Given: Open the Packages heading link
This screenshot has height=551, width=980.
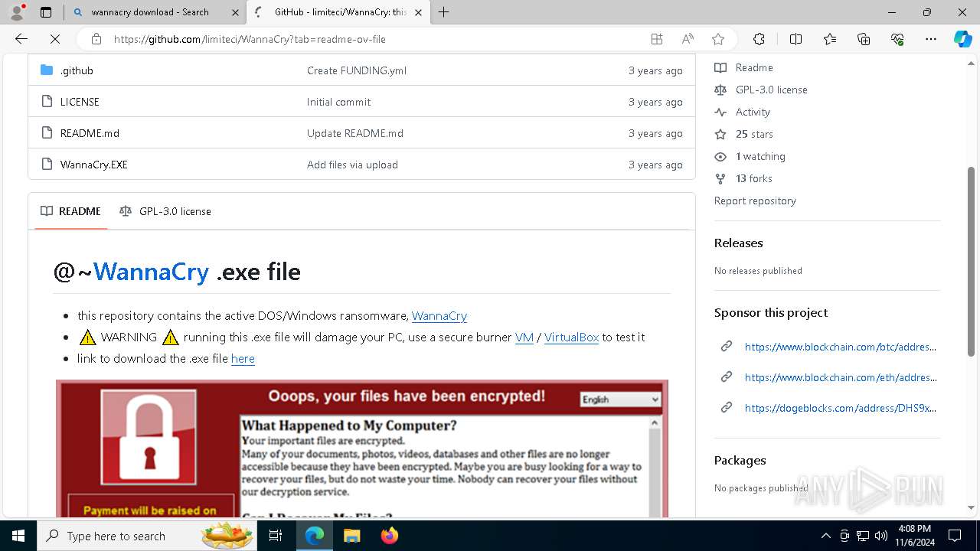Looking at the screenshot, I should 740,460.
